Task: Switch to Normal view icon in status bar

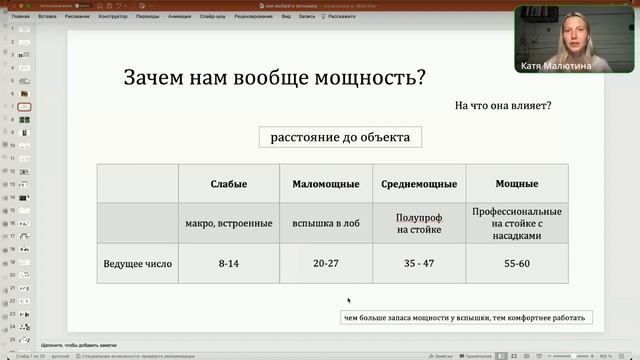Action: click(x=501, y=356)
